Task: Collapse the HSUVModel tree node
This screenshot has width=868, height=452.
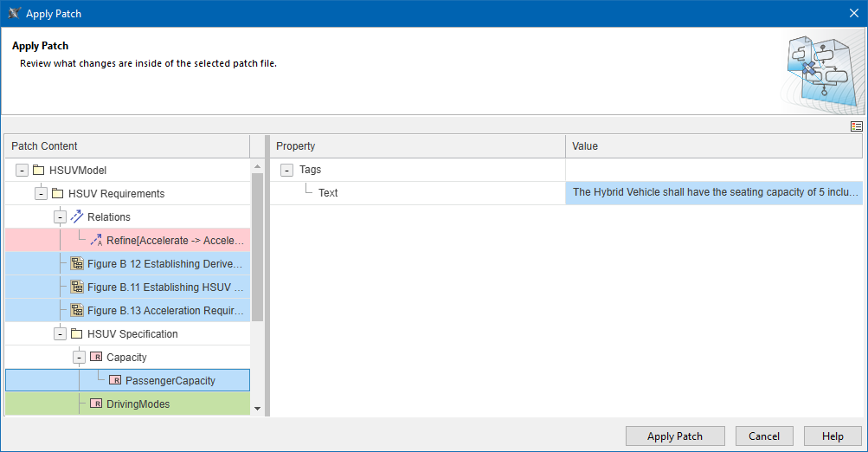Action: pyautogui.click(x=22, y=171)
